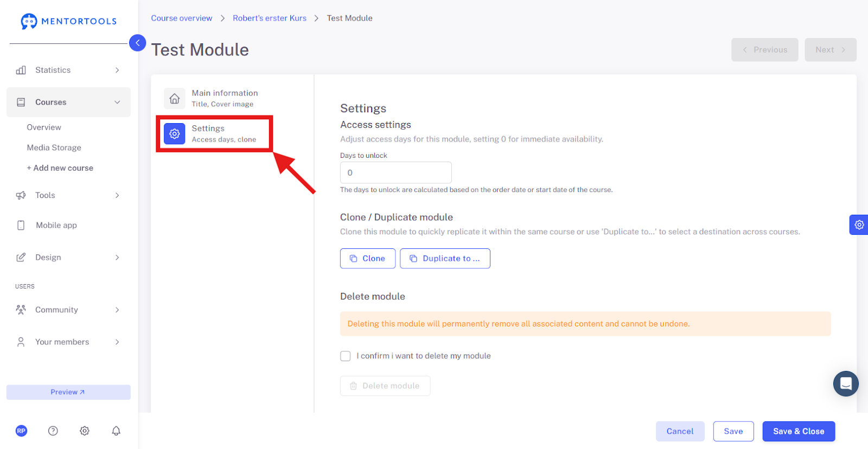Expand the Community menu
The width and height of the screenshot is (868, 449).
(68, 310)
